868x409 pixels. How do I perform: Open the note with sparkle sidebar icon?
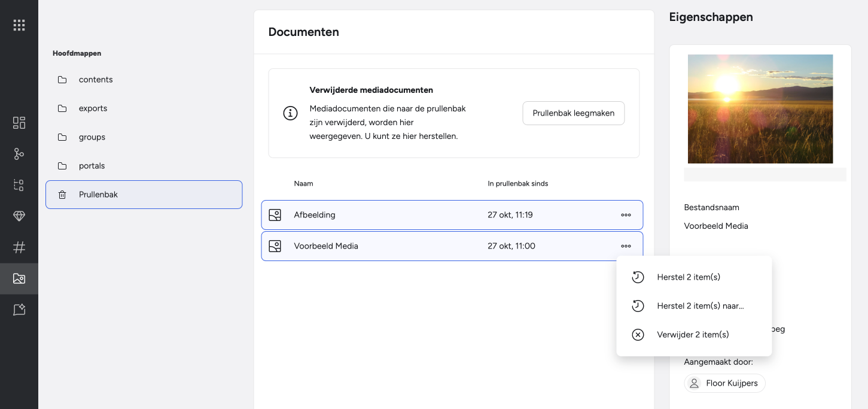click(x=19, y=310)
